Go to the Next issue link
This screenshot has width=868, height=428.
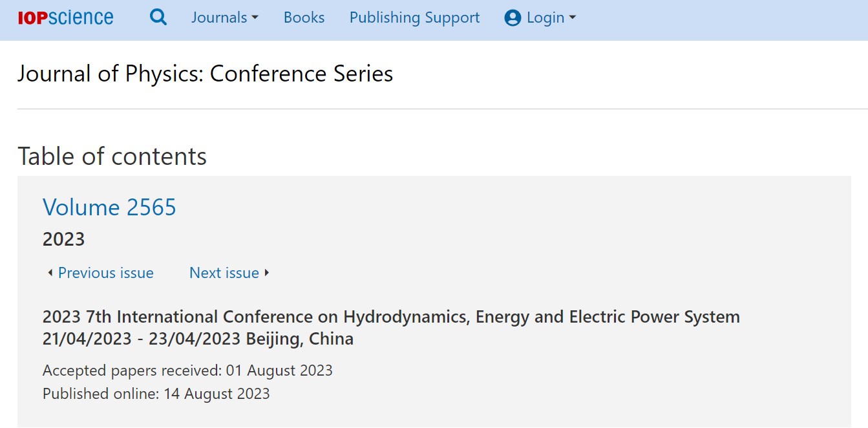pos(224,273)
